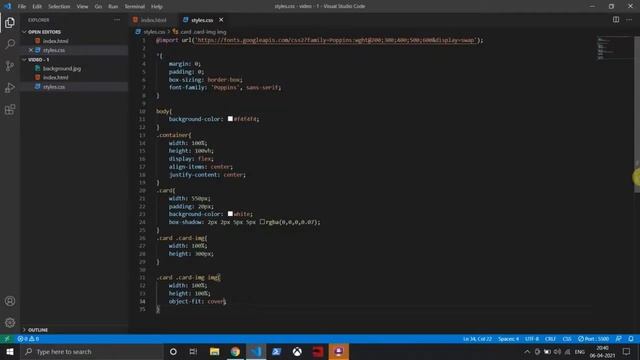This screenshot has height=360, width=640.
Task: Click remote window indicator in status bar
Action: point(7,339)
